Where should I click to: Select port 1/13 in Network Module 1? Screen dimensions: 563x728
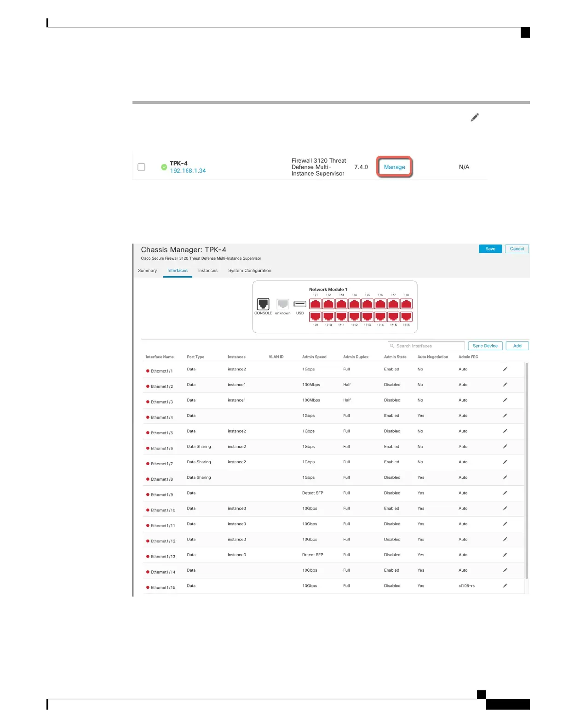368,317
